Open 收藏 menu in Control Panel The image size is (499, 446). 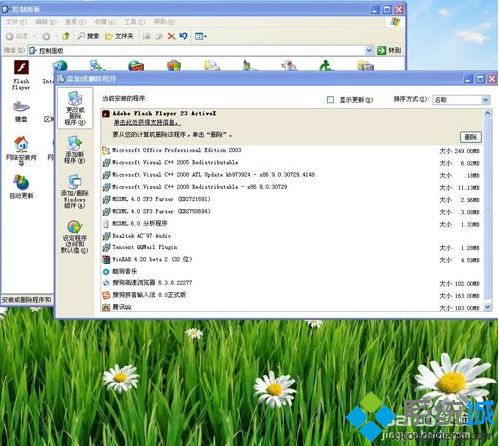coord(105,22)
